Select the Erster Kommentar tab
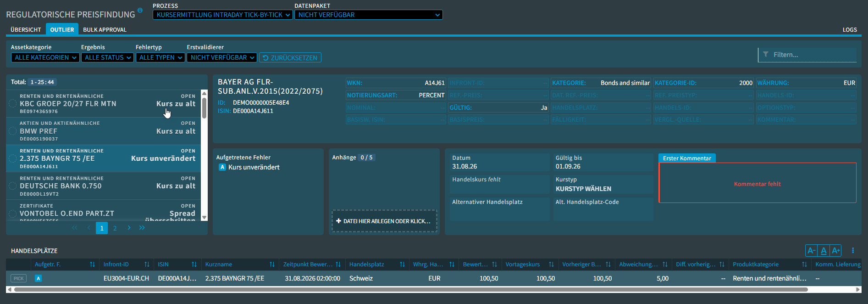Viewport: 868px width, 304px height. pos(687,158)
